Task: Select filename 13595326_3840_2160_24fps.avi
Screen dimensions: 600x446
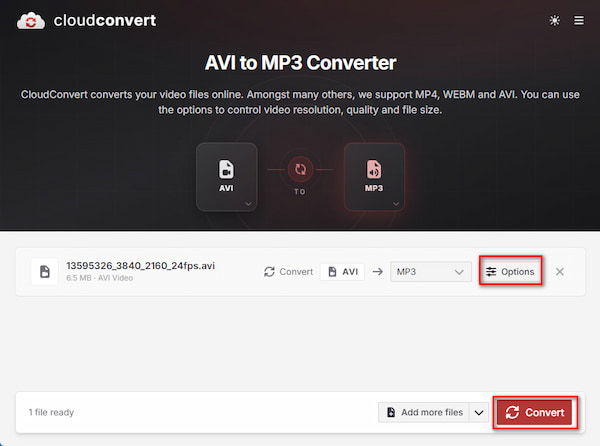Action: [x=140, y=265]
